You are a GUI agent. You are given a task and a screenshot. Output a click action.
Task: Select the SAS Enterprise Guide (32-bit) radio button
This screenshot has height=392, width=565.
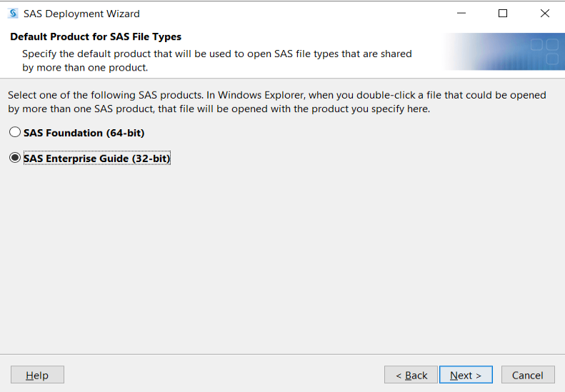15,158
